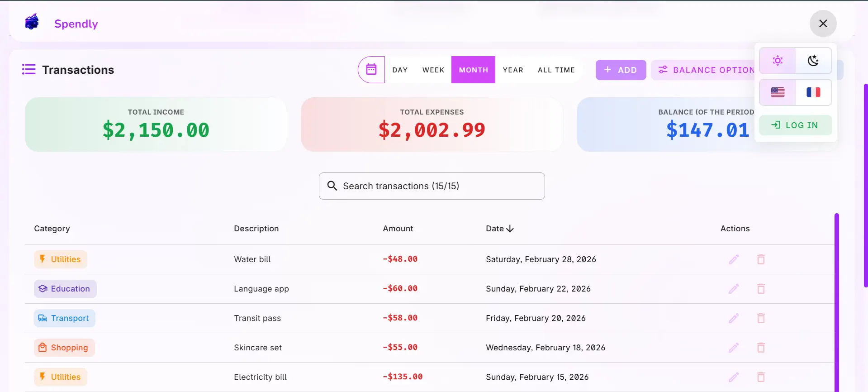Viewport: 868px width, 392px height.
Task: Click date Friday, February 20, 2026
Action: click(x=536, y=318)
